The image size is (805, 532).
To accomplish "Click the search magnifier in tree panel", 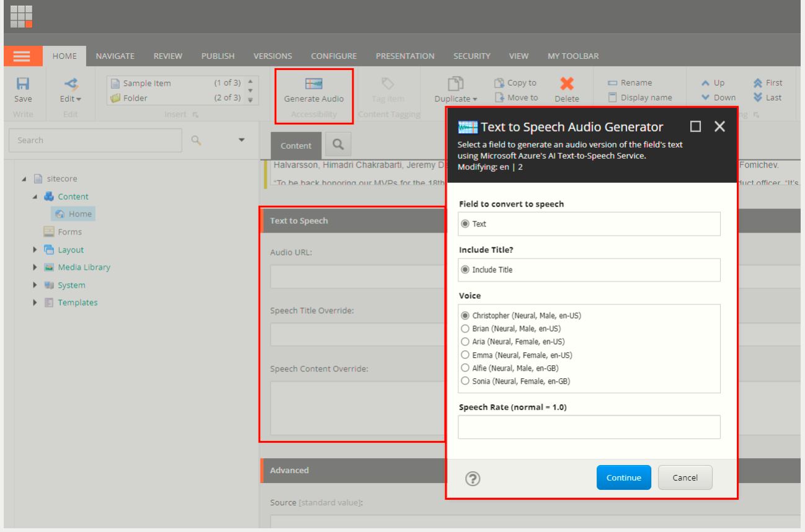I will (x=197, y=140).
